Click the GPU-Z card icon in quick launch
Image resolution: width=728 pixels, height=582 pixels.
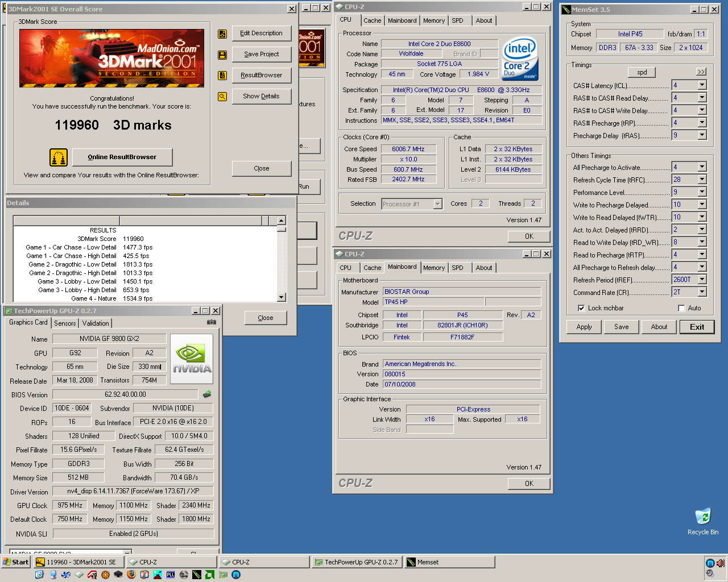coord(223,575)
